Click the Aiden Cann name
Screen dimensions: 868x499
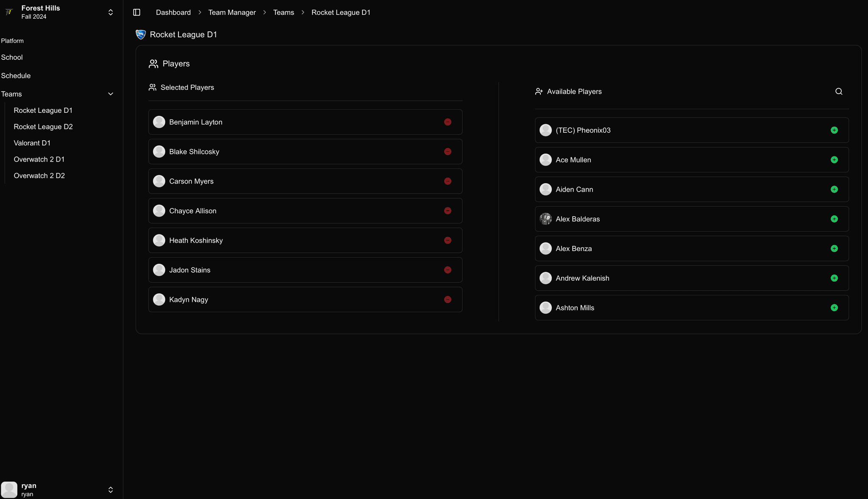(574, 190)
